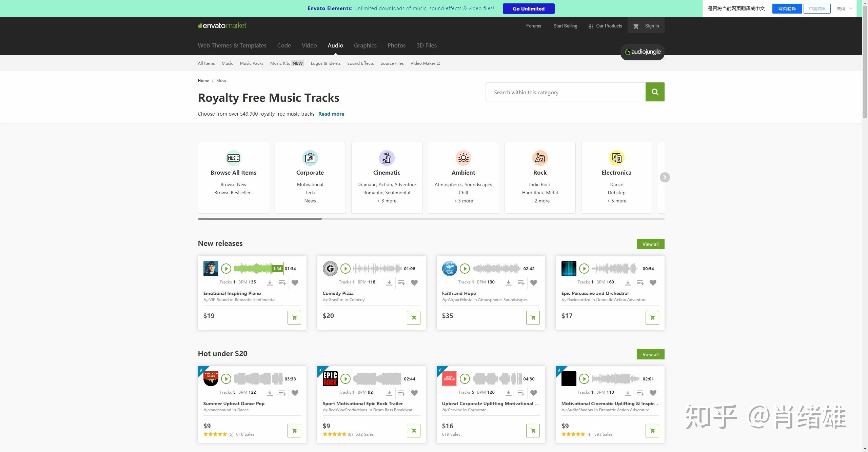Image resolution: width=868 pixels, height=452 pixels.
Task: Play the Comedy Pizza track
Action: point(346,269)
